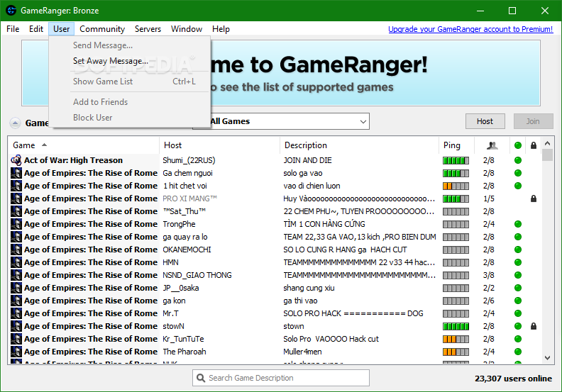The height and width of the screenshot is (392, 562).
Task: Sort list by Ping column header
Action: [456, 145]
